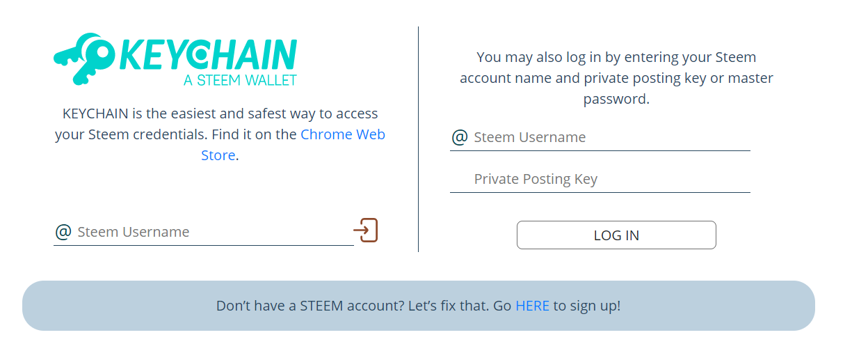This screenshot has width=868, height=360.
Task: Click the @ symbol before Keychain username field
Action: [x=63, y=232]
